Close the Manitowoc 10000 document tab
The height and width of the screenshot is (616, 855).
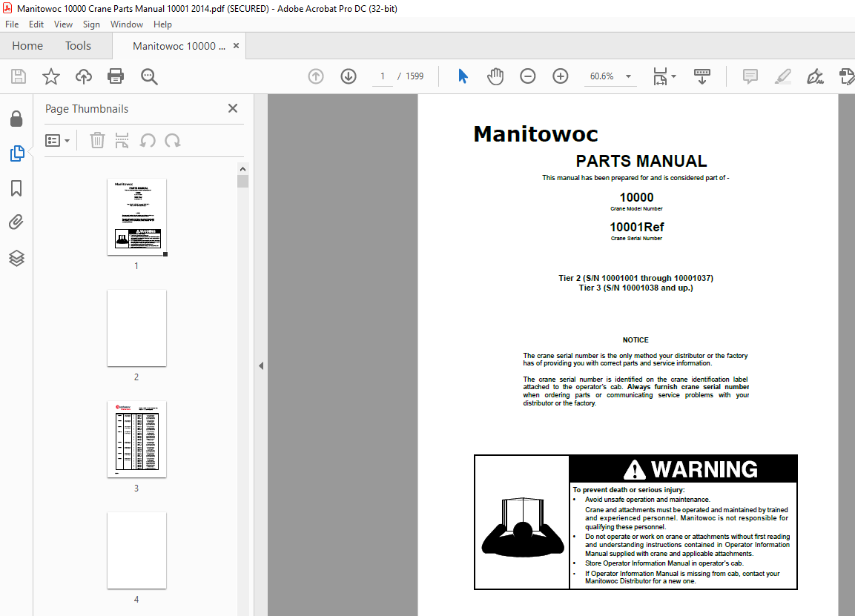236,46
